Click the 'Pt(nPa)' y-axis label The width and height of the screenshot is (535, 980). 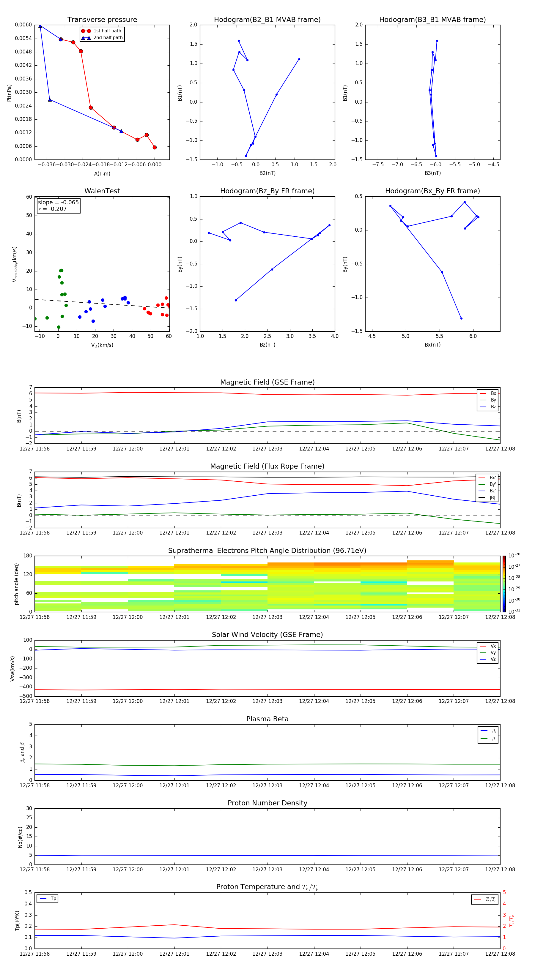9,93
